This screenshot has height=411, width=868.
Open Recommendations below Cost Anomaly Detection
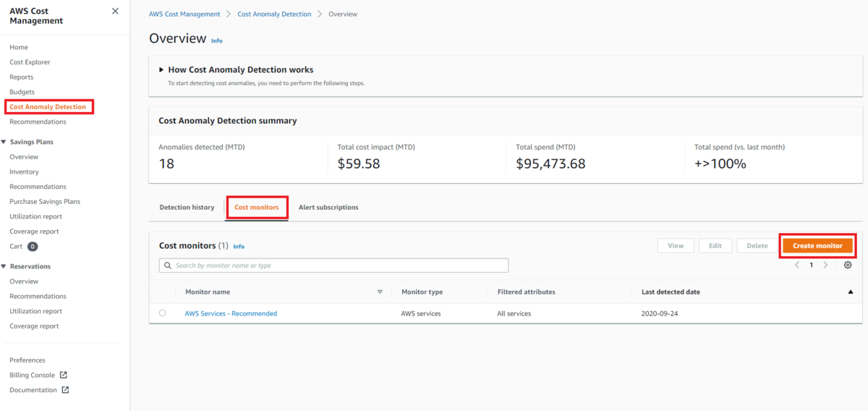tap(38, 122)
